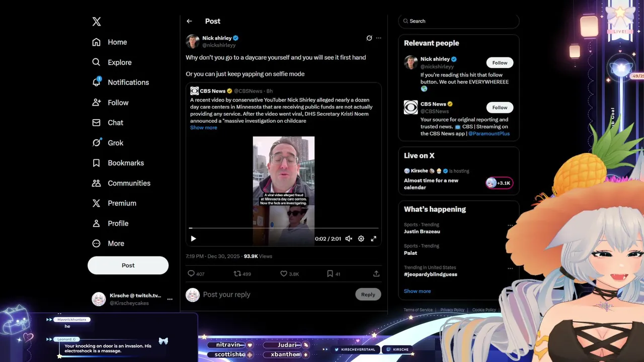Screen dimensions: 644x362
Task: Click the white Post button
Action: pos(128,265)
